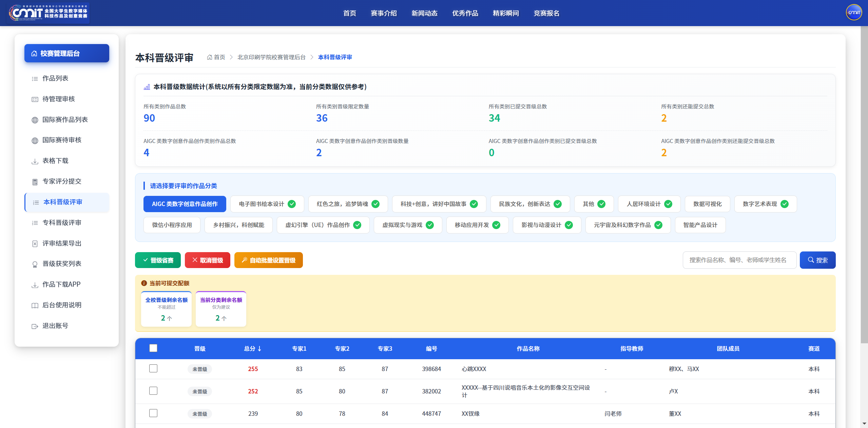Open the CMIT logo homepage link
The width and height of the screenshot is (868, 428).
pyautogui.click(x=49, y=13)
